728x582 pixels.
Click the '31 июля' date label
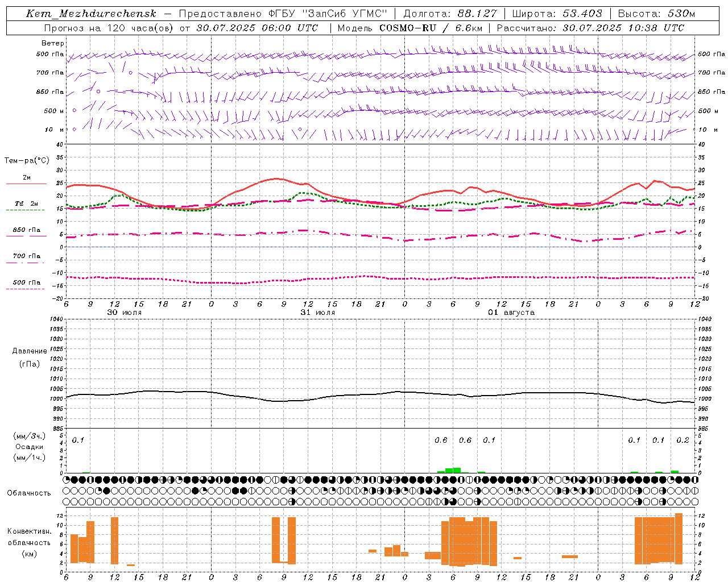(318, 313)
